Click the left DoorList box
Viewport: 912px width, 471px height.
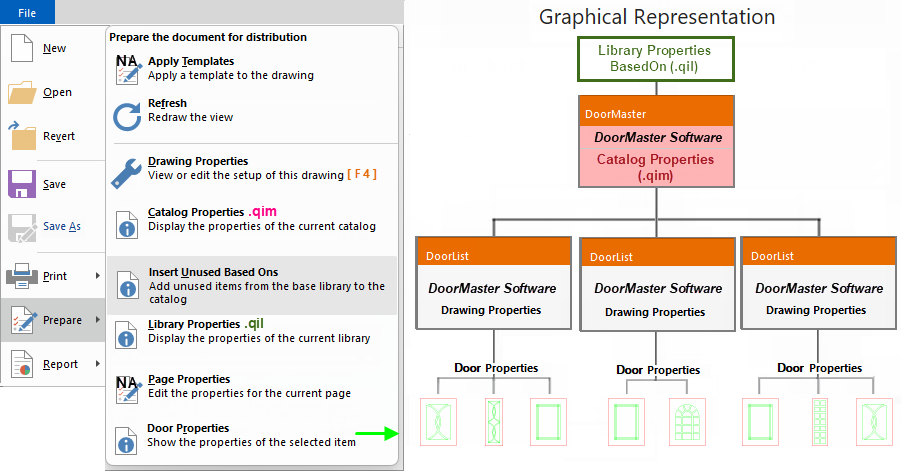(x=493, y=283)
